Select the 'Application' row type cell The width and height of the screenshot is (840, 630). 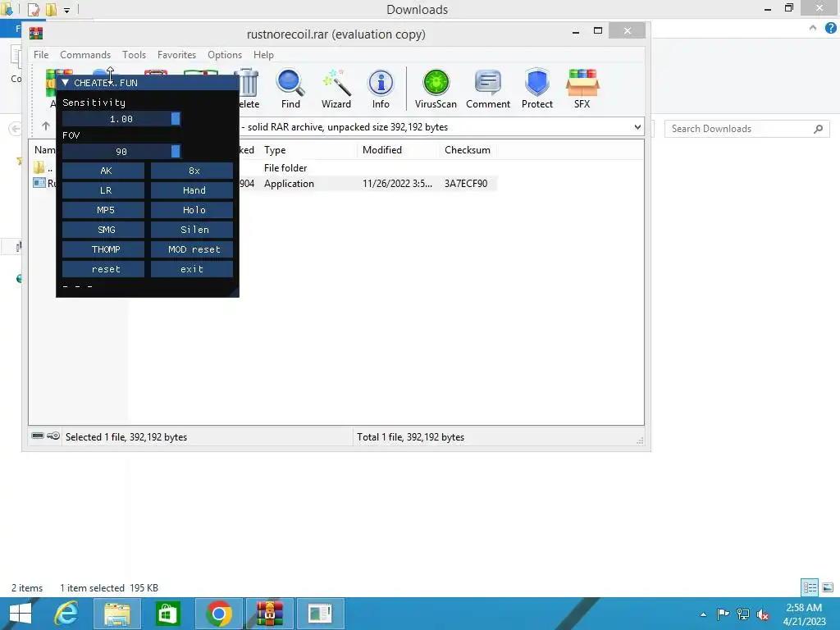289,183
